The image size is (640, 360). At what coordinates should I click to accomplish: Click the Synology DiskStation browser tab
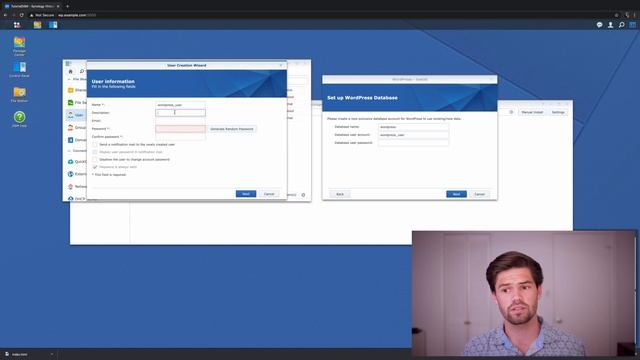click(31, 6)
